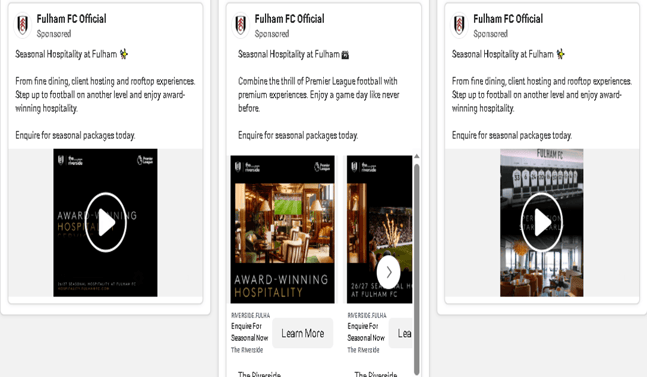Click Learn More under first carousel item
This screenshot has height=377, width=647.
pos(302,333)
